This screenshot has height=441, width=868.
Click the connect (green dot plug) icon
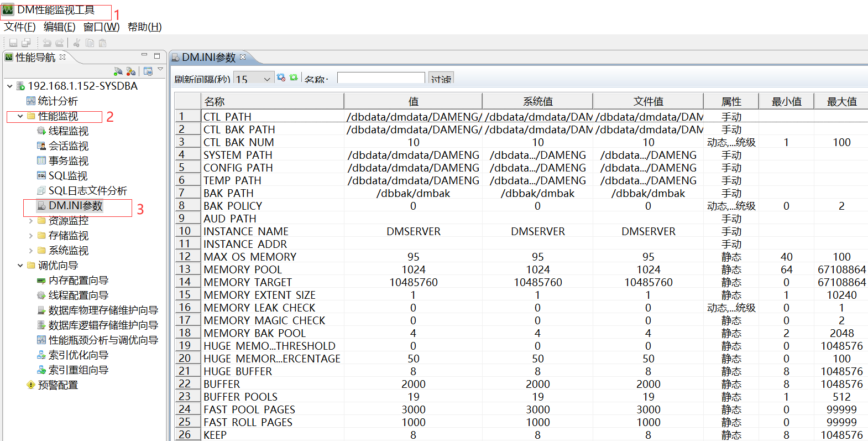point(118,71)
